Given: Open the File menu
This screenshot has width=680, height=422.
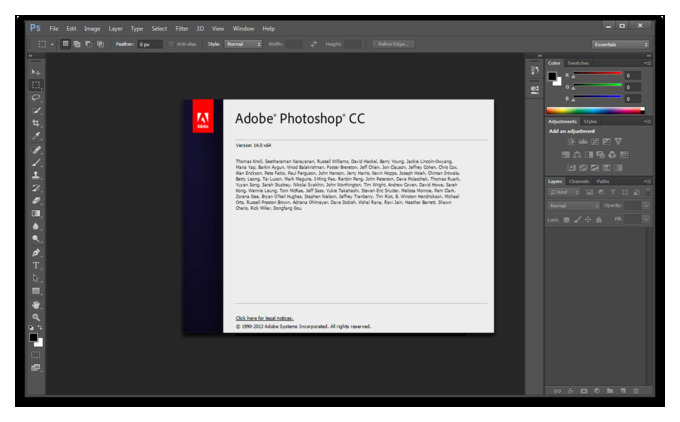Looking at the screenshot, I should coord(54,29).
